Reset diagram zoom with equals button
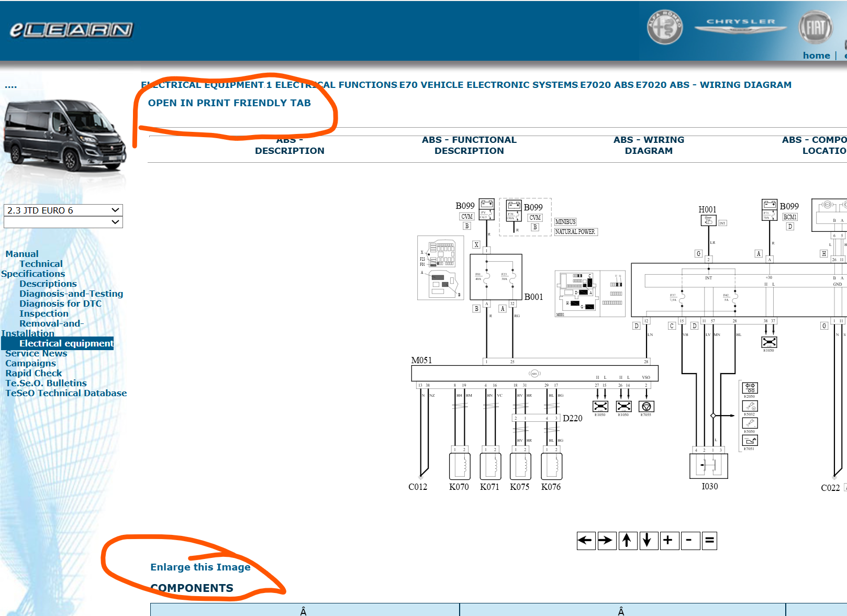This screenshot has height=616, width=847. 710,540
